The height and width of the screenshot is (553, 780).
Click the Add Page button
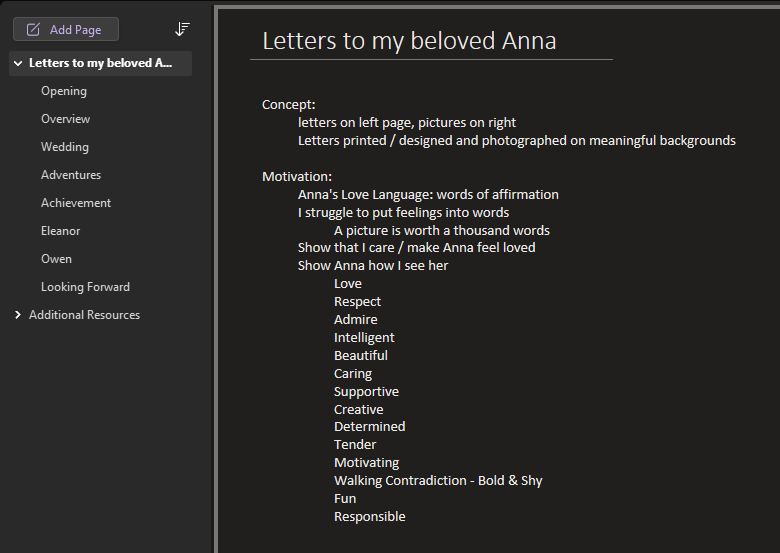66,29
